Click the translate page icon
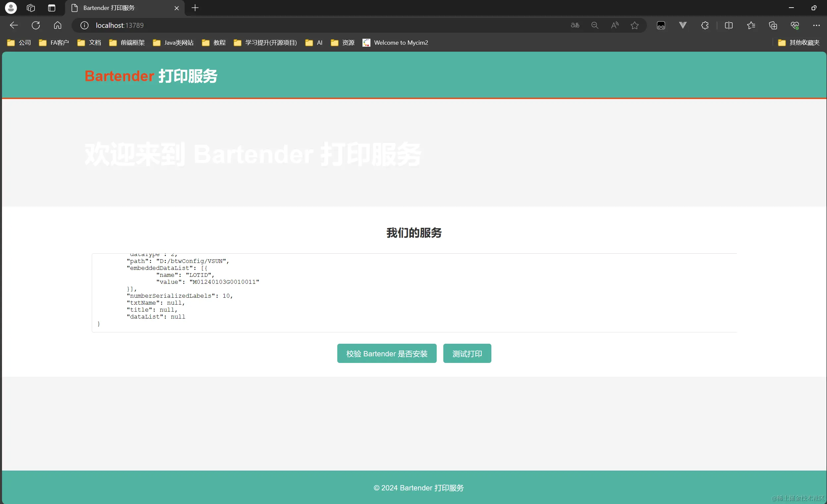 (x=575, y=25)
